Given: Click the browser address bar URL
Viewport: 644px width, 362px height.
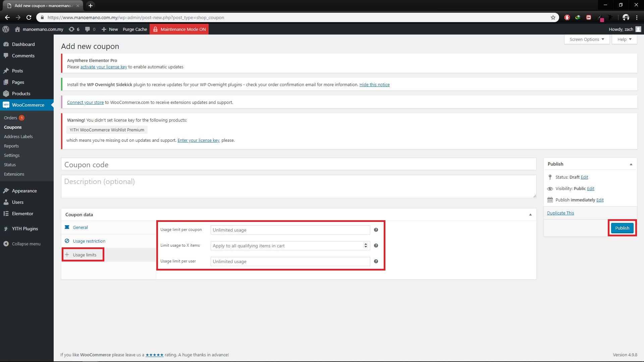Looking at the screenshot, I should click(136, 17).
